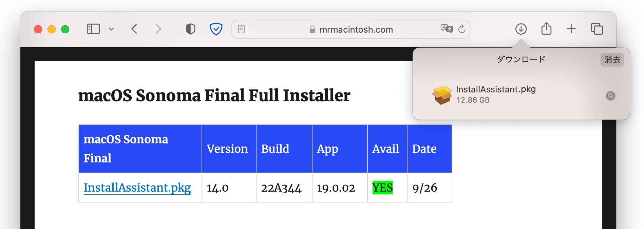This screenshot has width=644, height=229.
Task: Clear downloads with the 消去 button
Action: pos(612,60)
